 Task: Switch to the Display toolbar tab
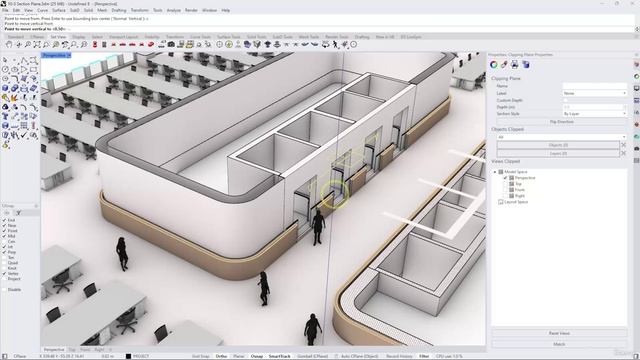pos(78,37)
